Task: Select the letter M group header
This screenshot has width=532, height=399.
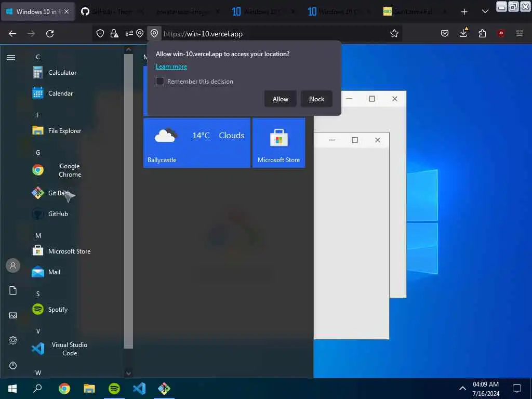Action: [x=38, y=236]
